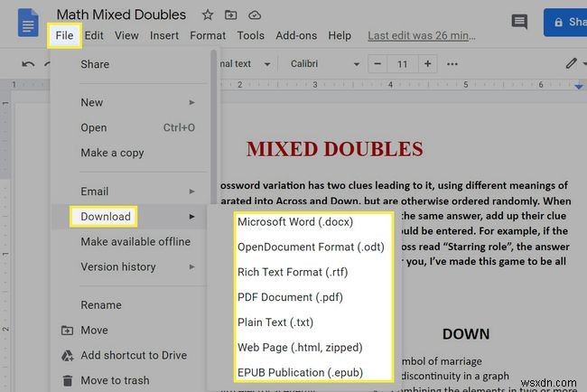Click the File menu vertical scrollbar
587x392 pixels.
click(214, 127)
